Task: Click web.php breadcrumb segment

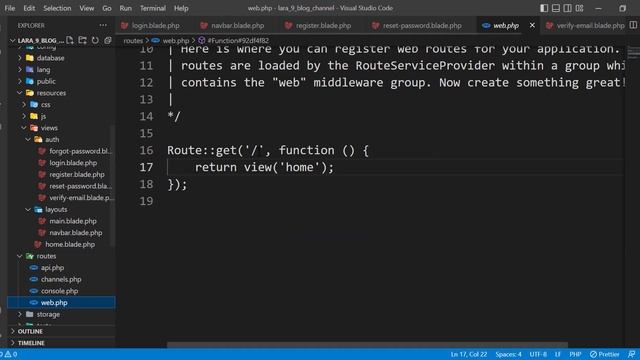Action: point(171,40)
